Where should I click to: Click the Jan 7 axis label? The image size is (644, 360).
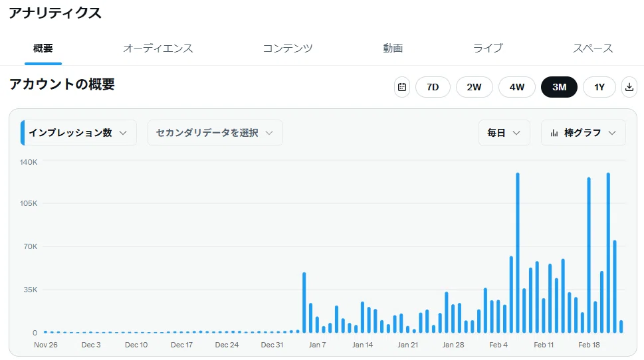(x=317, y=345)
